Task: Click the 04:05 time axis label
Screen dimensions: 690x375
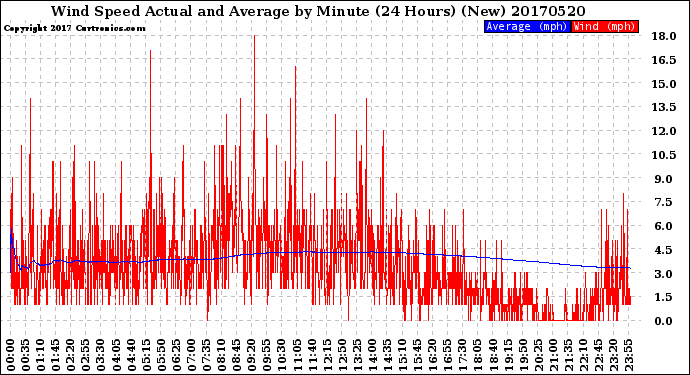Action: [x=116, y=355]
